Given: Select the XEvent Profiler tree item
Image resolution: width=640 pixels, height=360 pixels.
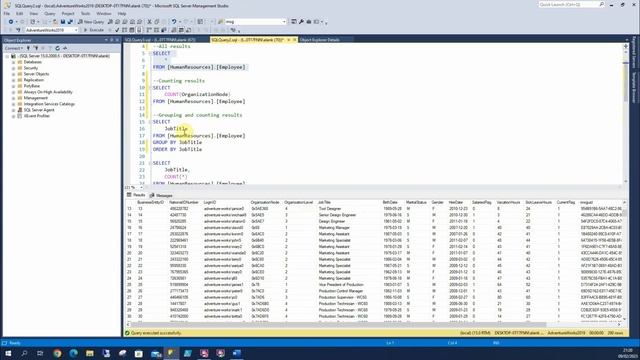Looking at the screenshot, I should click(x=36, y=116).
